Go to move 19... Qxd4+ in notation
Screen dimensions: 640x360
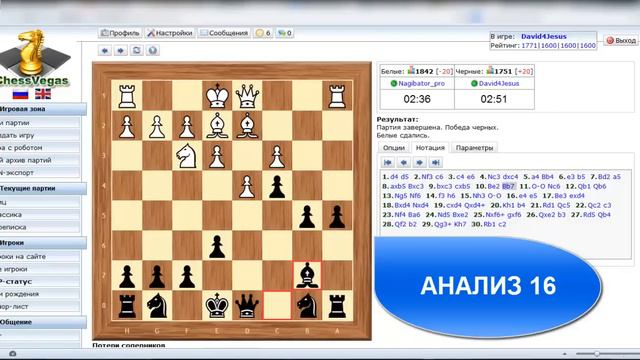(475, 205)
